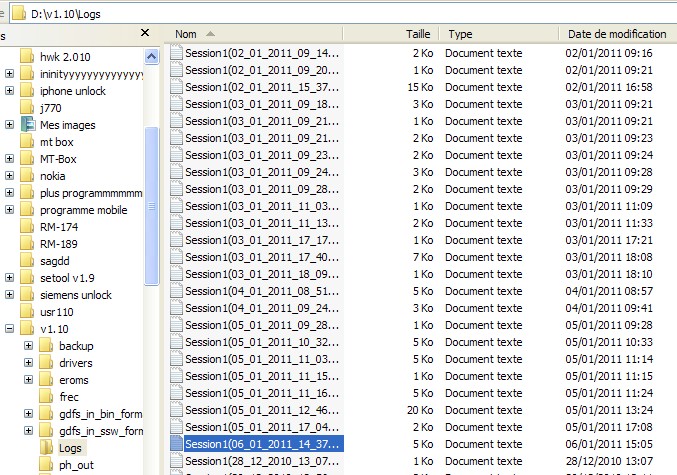
Task: Click the date 02/01/2011 16:58
Action: point(609,87)
